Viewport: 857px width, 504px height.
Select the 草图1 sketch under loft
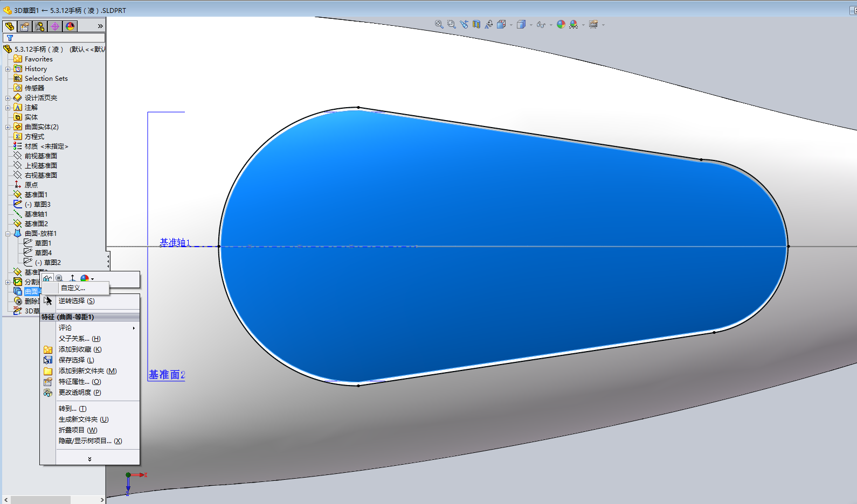tap(38, 243)
